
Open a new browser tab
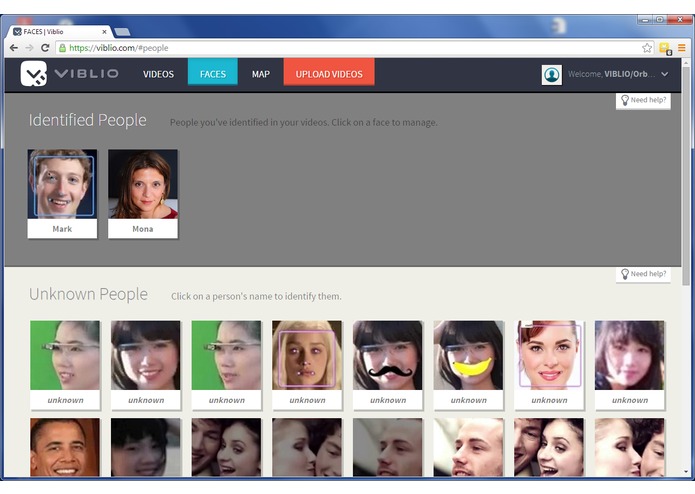(122, 32)
